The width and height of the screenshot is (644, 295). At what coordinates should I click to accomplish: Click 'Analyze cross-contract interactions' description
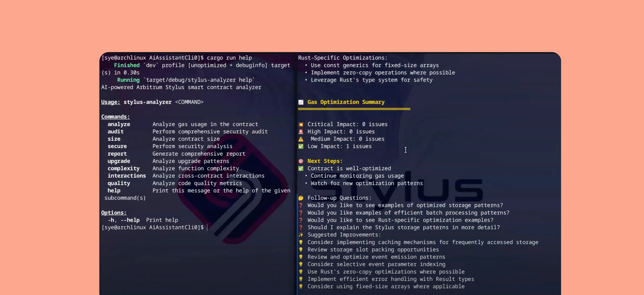[208, 176]
